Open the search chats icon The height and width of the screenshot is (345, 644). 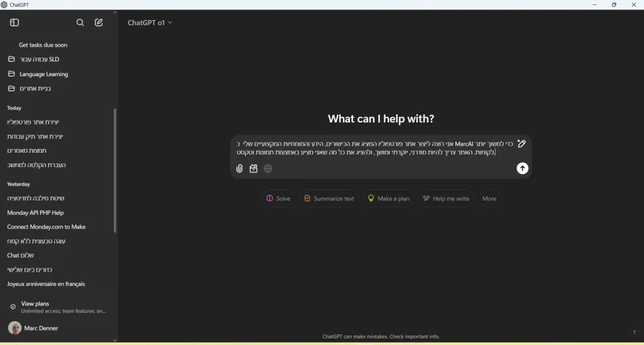80,23
